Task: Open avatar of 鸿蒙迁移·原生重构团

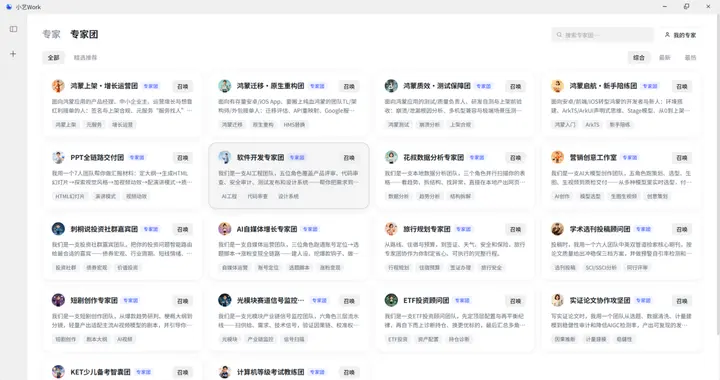Action: pos(225,86)
